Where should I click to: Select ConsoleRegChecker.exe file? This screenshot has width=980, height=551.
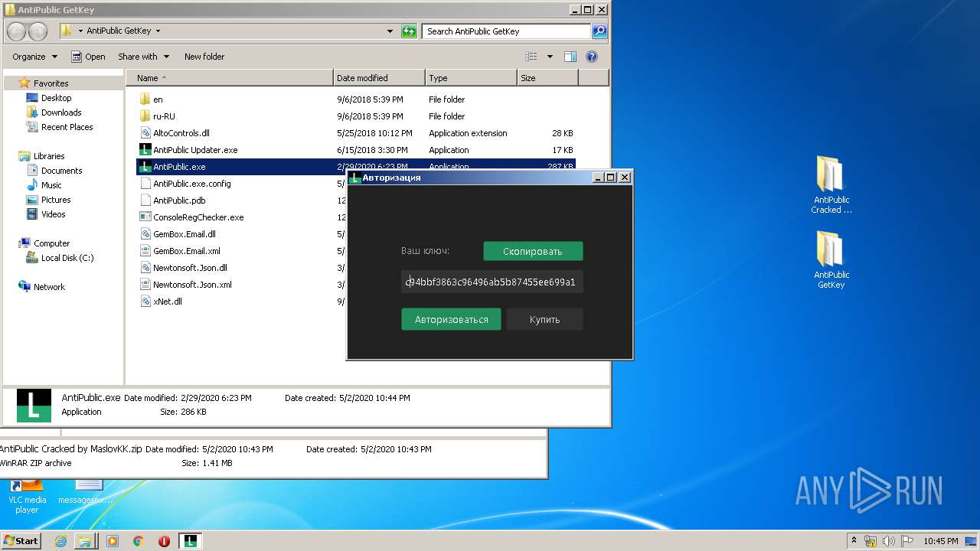click(198, 217)
